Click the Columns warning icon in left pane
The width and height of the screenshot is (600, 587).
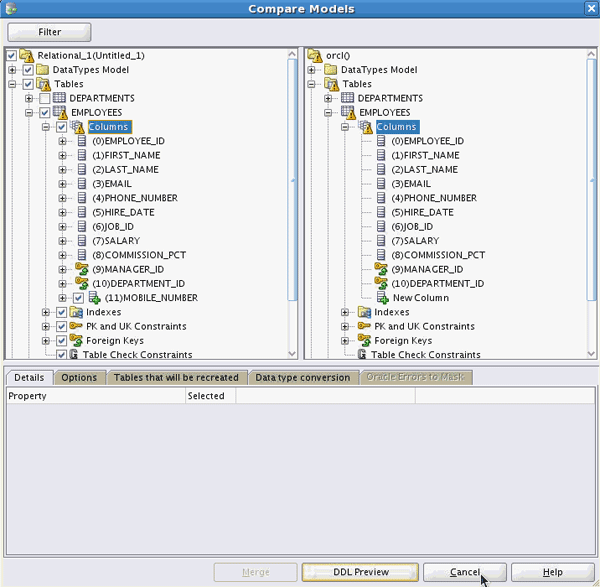tap(77, 127)
